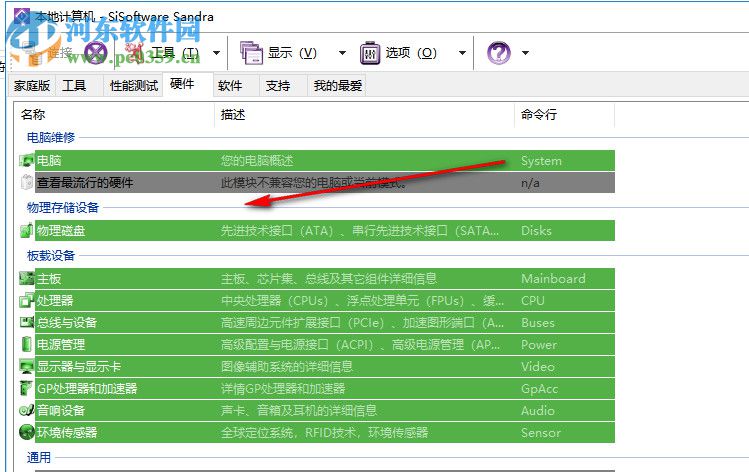Screen dimensions: 749x472
Task: Click the Video command-line cell
Action: coord(537,366)
